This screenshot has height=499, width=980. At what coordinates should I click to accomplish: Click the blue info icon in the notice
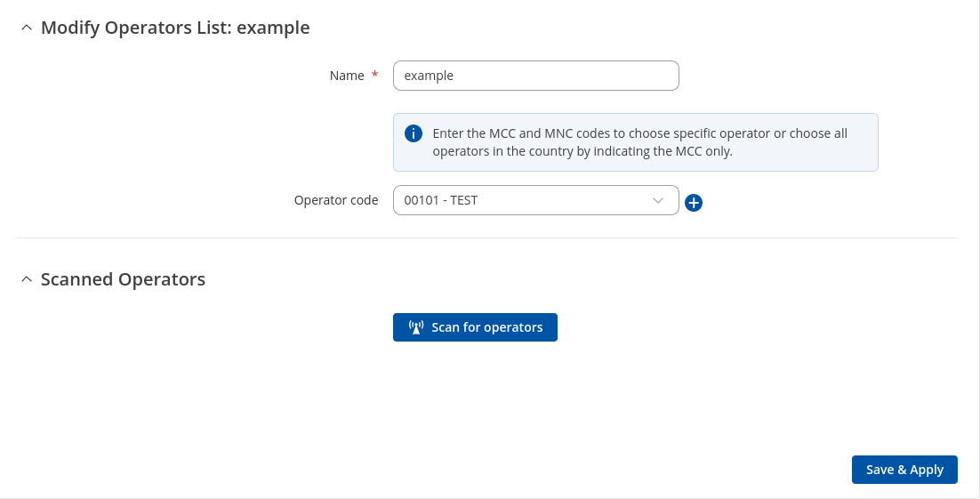click(413, 133)
